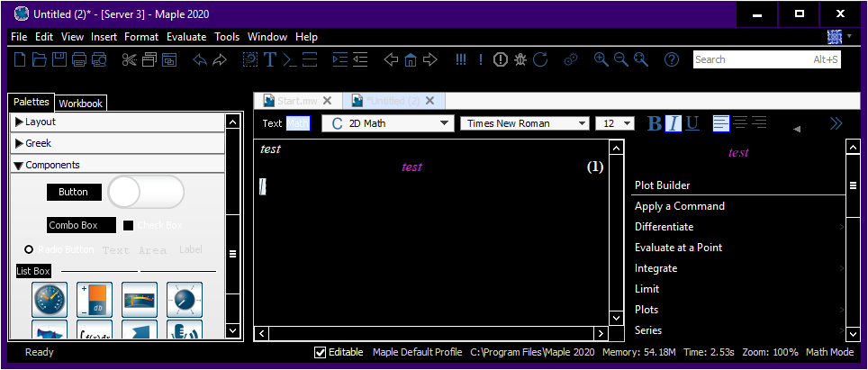
Task: Open the 2D Math style dropdown
Action: pos(387,123)
